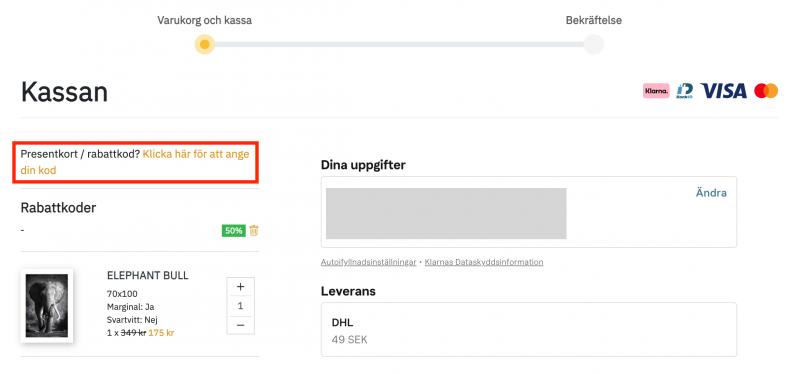Select the quantity field showing 1
The image size is (800, 374).
[240, 306]
